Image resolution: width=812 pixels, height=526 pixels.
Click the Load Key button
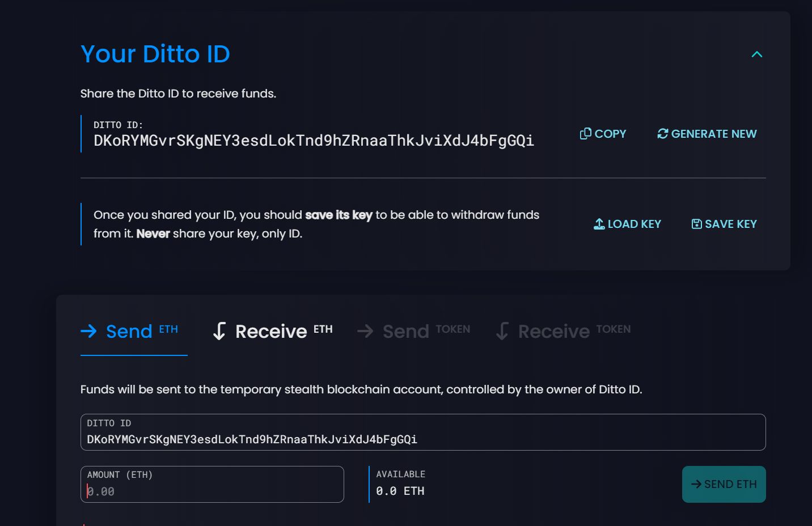627,224
